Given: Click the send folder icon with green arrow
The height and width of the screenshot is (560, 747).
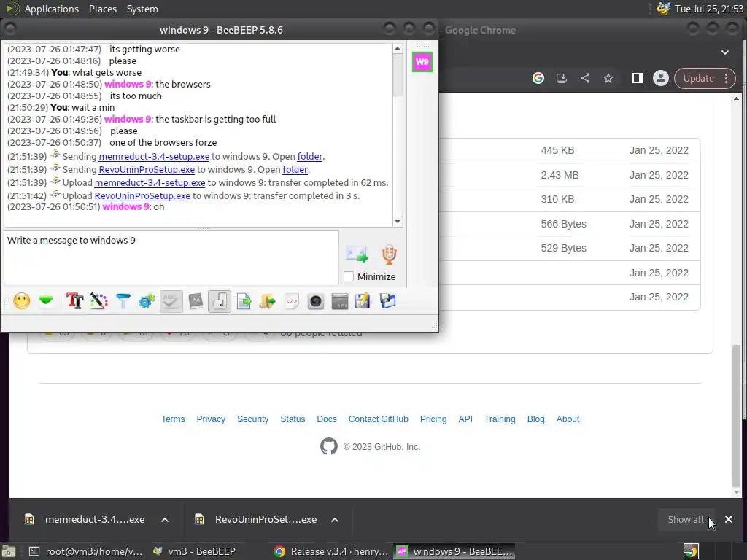Looking at the screenshot, I should (267, 301).
